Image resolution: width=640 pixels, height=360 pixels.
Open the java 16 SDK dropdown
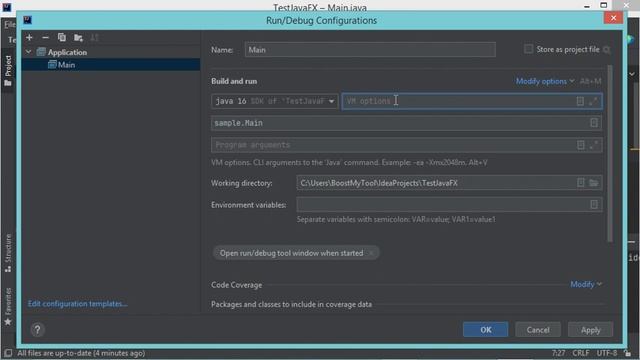coord(275,101)
